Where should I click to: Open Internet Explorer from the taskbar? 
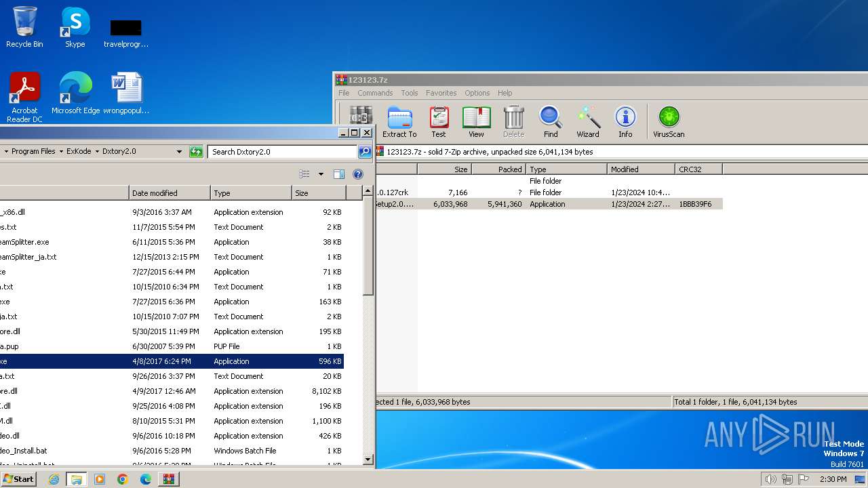(x=54, y=479)
